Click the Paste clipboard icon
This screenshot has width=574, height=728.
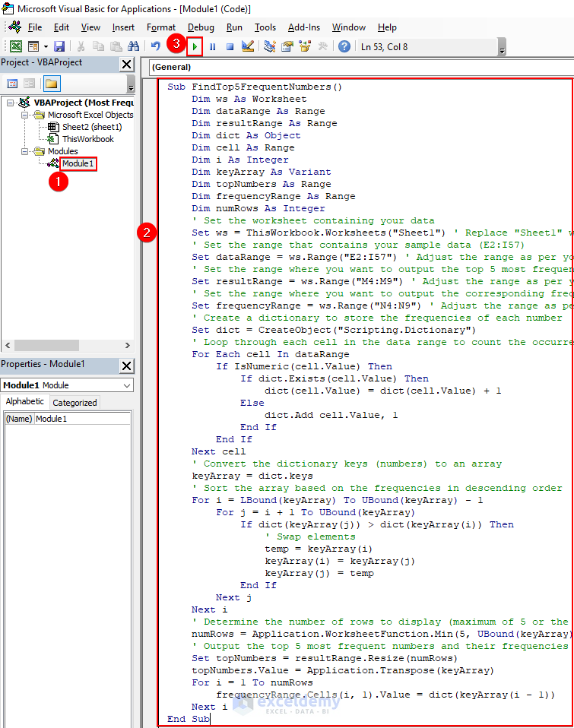116,46
